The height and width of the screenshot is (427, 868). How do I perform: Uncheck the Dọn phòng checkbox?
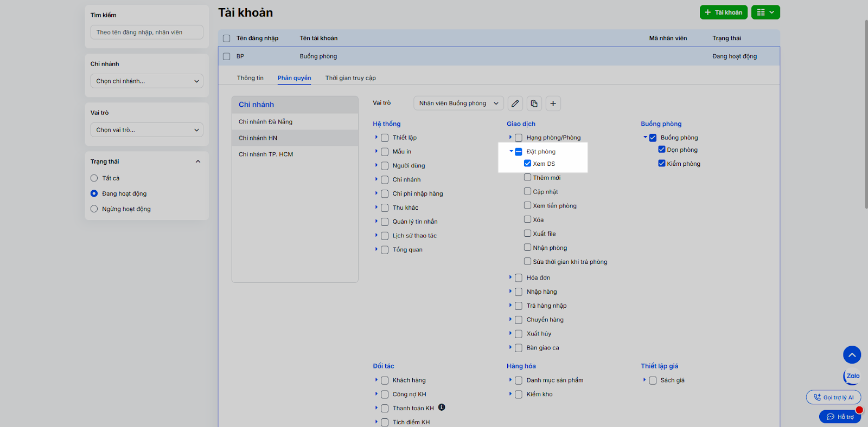coord(662,150)
